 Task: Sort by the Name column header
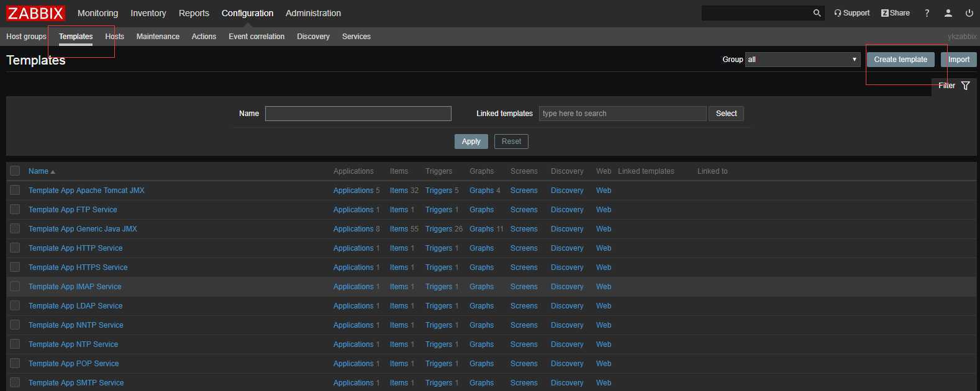coord(42,171)
